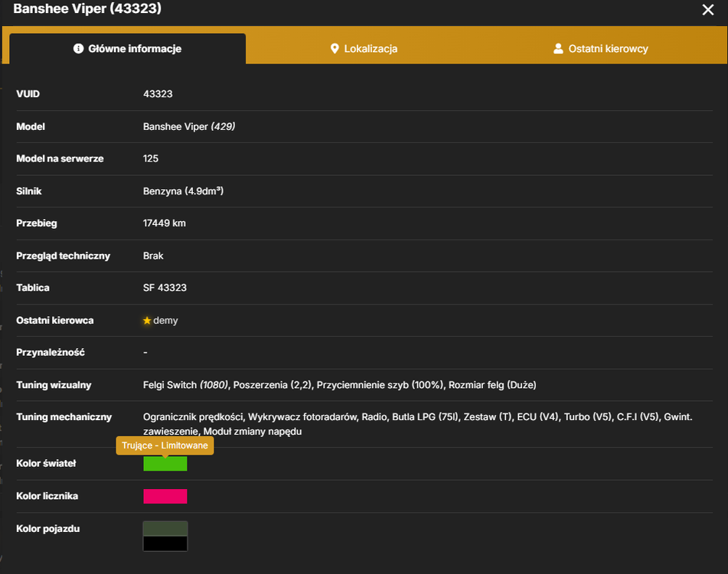
Task: Click the Trujące - Limitowane tooltip
Action: tap(165, 445)
